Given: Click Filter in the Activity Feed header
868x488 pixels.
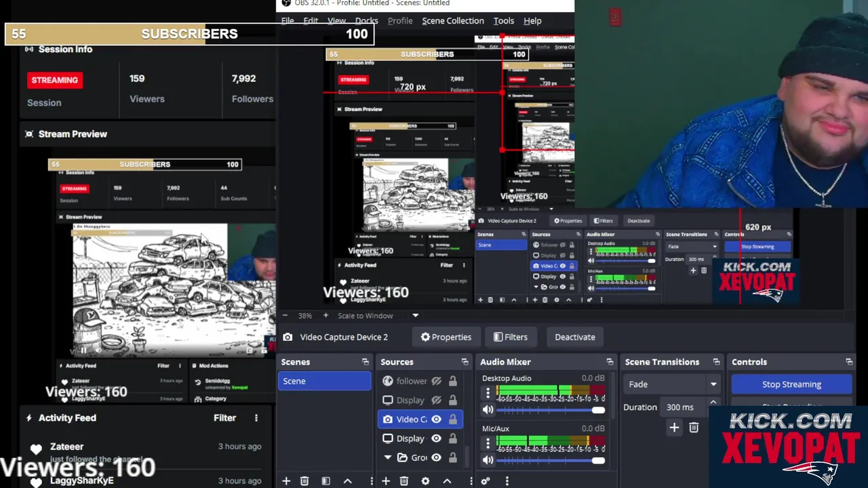Looking at the screenshot, I should (225, 418).
